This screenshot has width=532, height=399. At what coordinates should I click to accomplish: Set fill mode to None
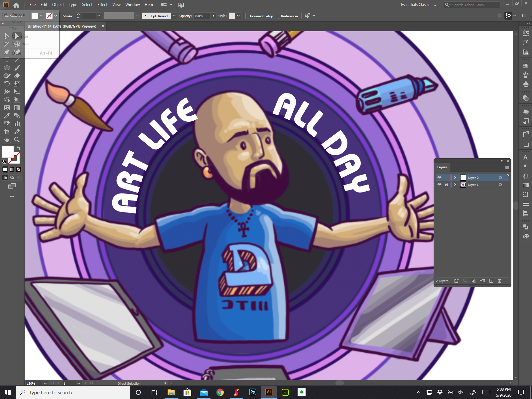pos(18,169)
